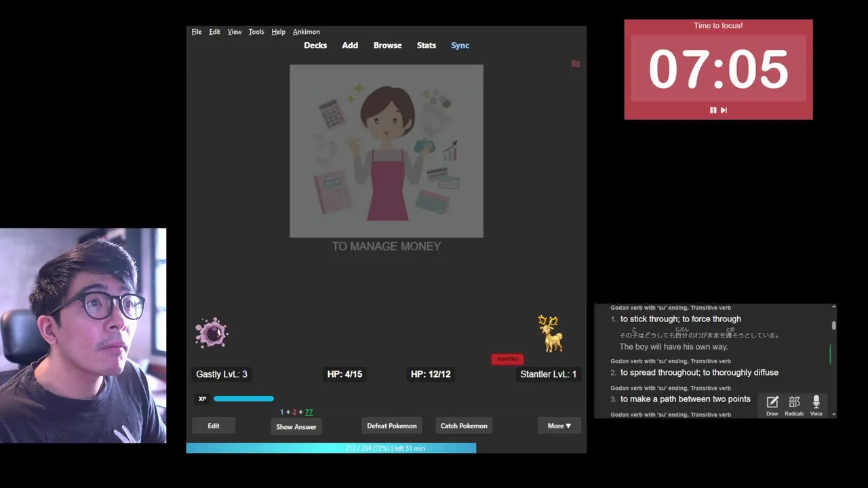Click the money manager card image

pyautogui.click(x=387, y=151)
